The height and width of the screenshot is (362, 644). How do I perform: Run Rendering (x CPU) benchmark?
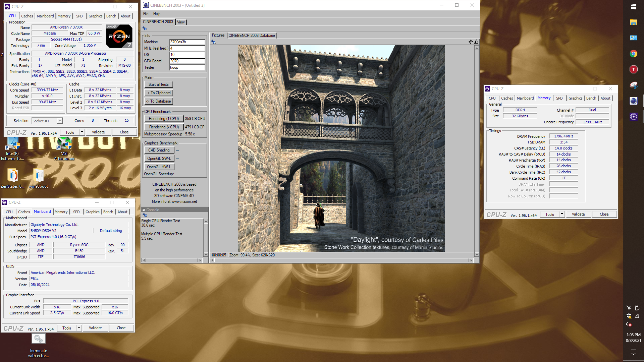(x=164, y=127)
